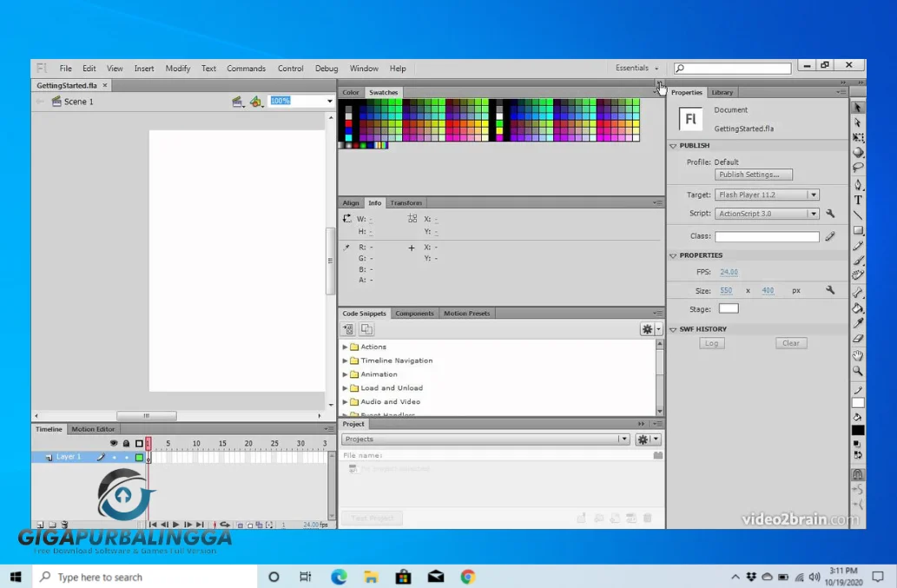897x588 pixels.
Task: Click the Edit Symbols icon
Action: coord(255,102)
